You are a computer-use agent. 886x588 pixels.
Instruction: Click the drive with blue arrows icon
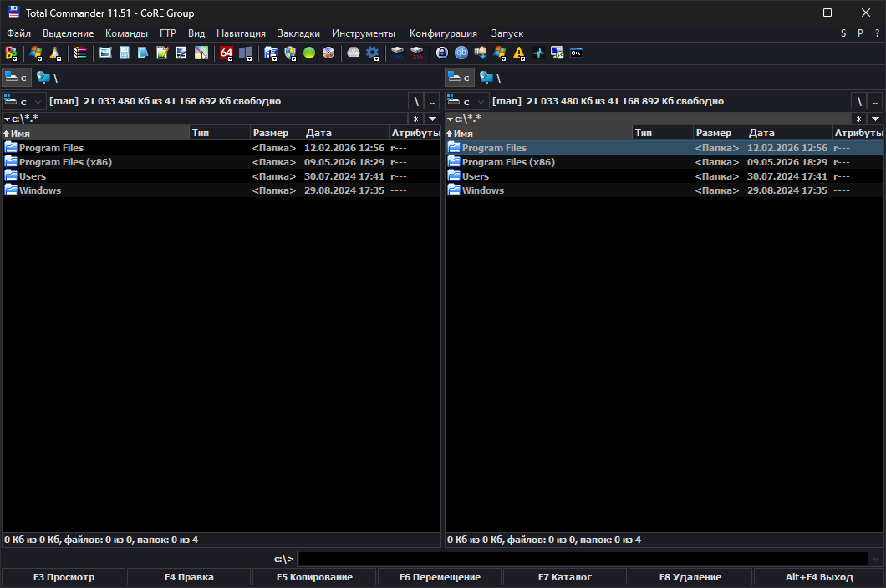(398, 53)
